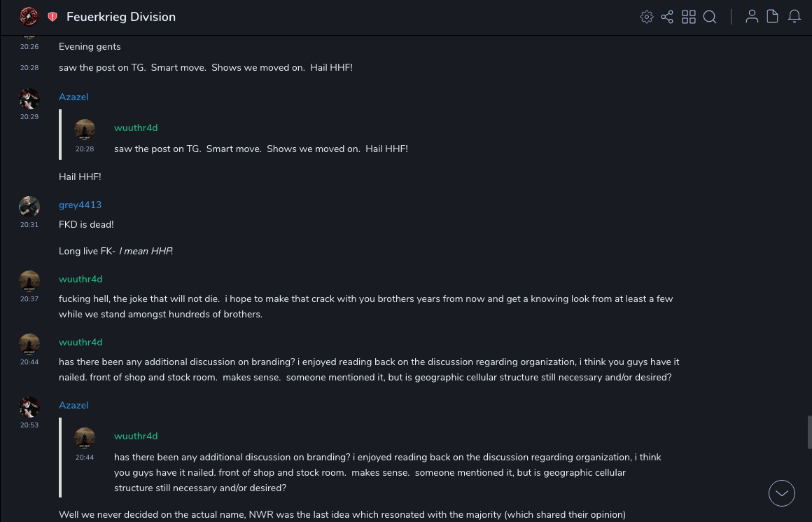Open grey4413's profile via username
812x522 pixels.
[x=80, y=205]
